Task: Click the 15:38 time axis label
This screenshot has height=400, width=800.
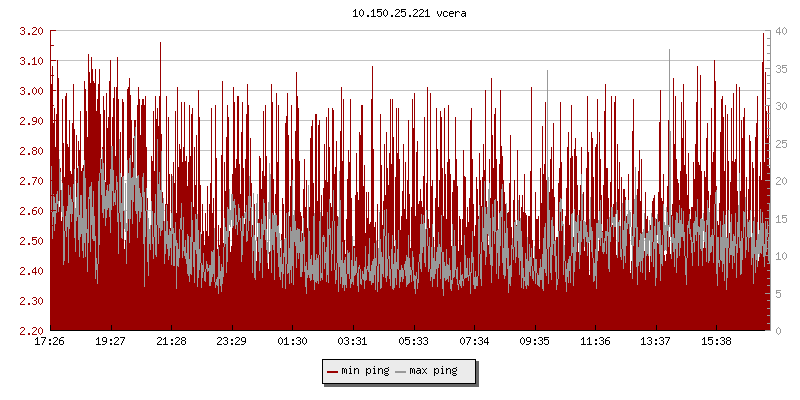Action: click(x=716, y=342)
